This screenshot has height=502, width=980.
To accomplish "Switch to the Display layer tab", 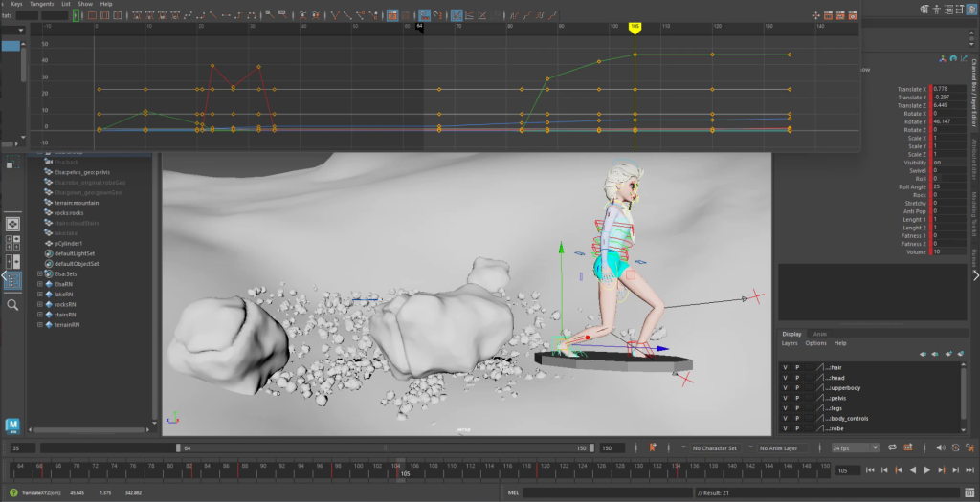I will [791, 334].
